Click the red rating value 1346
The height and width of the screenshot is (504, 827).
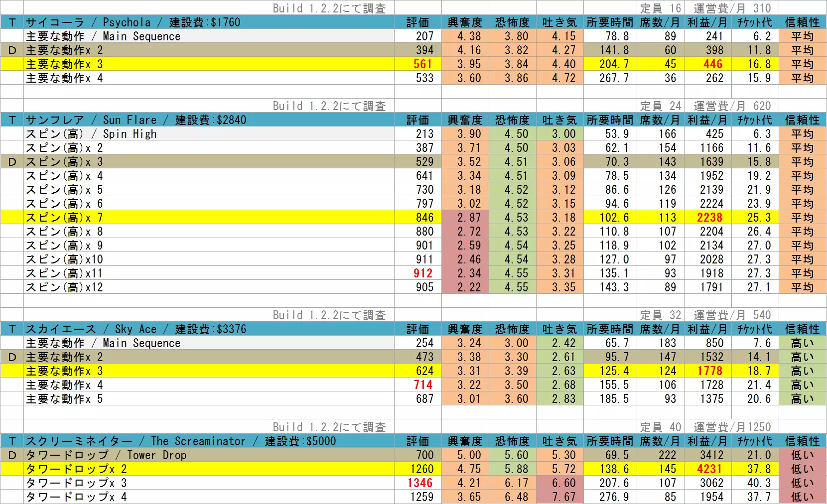(420, 483)
